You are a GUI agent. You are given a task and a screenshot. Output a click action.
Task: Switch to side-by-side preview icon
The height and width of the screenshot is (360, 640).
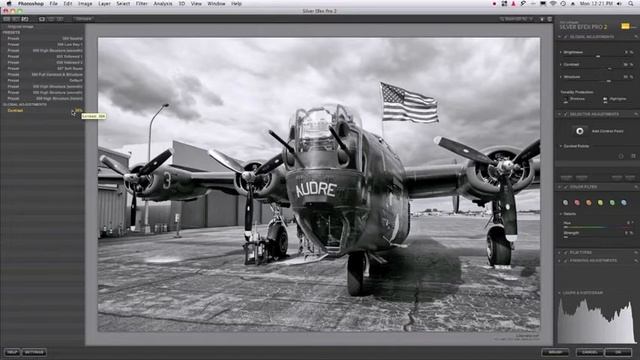tap(60, 19)
